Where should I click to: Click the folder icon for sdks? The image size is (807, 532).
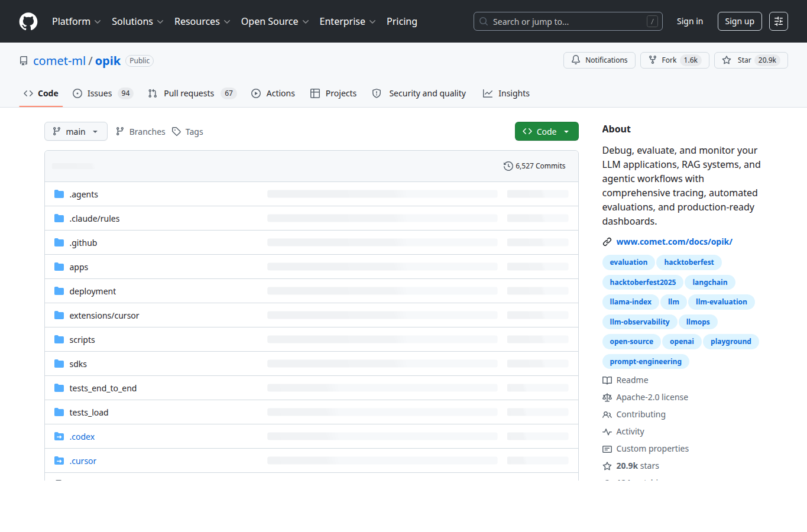click(59, 364)
